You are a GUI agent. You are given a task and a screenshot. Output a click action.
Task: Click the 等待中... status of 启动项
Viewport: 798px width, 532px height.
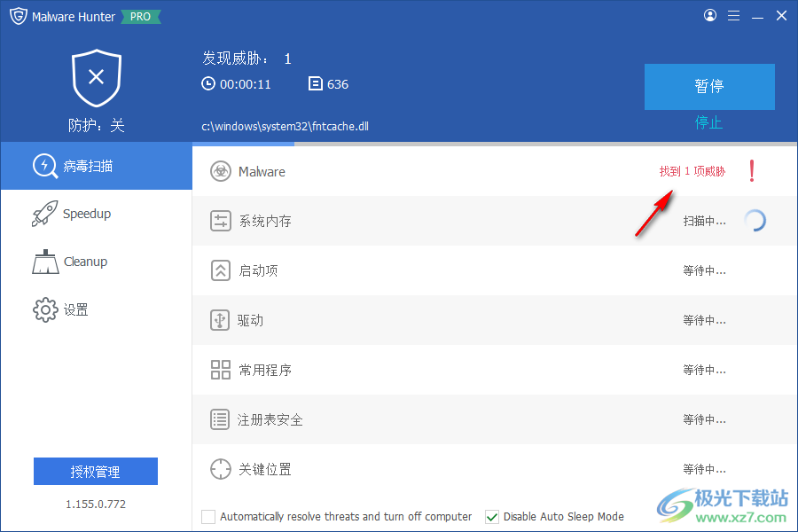[x=704, y=270]
